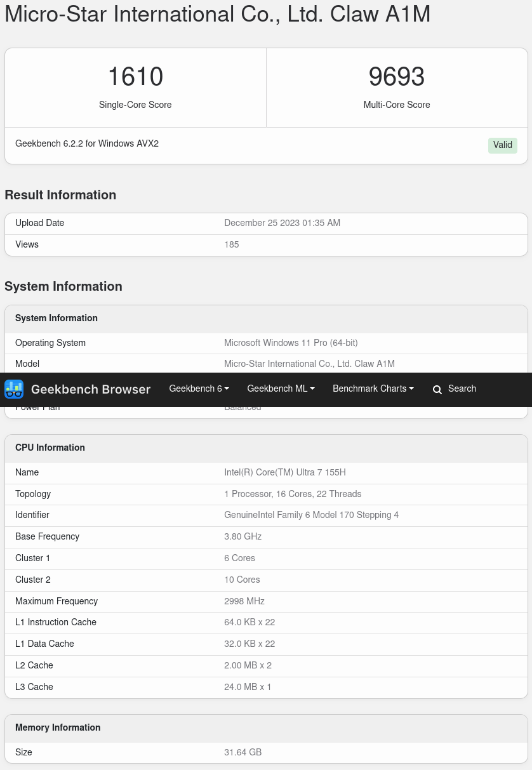The width and height of the screenshot is (532, 770).
Task: Select the Search text in the navbar
Action: 462,388
